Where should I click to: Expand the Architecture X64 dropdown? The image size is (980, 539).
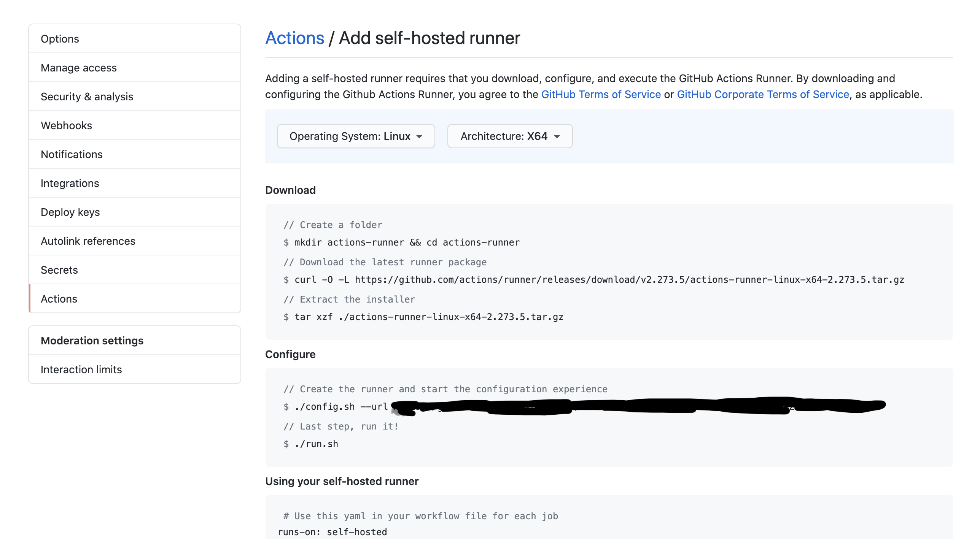point(510,136)
